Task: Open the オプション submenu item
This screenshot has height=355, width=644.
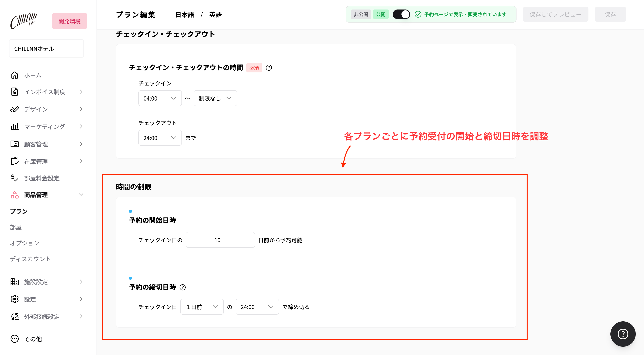Action: click(25, 243)
